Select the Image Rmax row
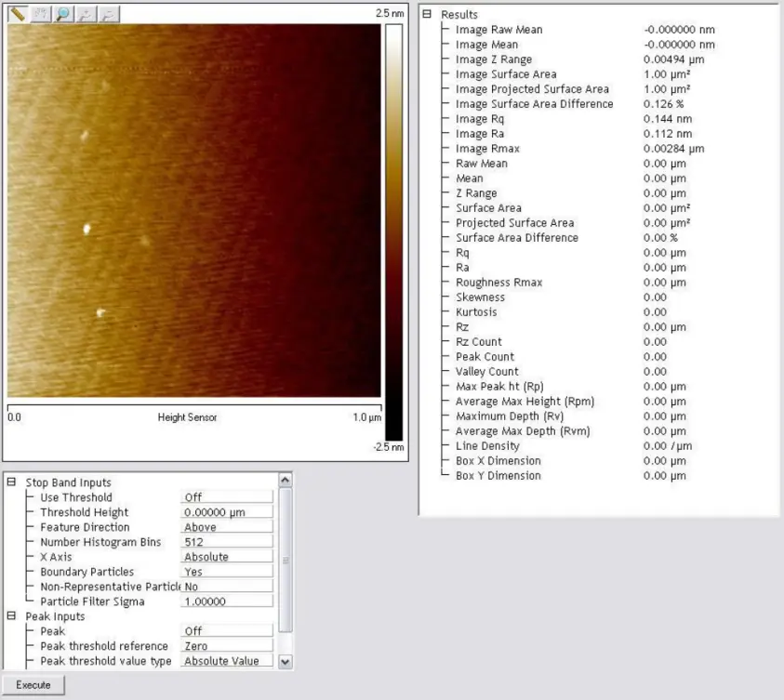Viewport: 784px width, 700px height. 580,149
